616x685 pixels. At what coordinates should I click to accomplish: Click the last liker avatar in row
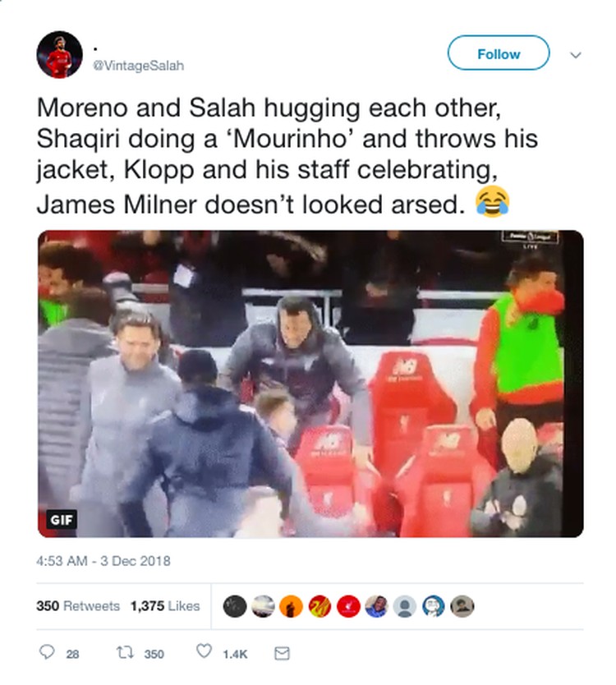point(462,606)
